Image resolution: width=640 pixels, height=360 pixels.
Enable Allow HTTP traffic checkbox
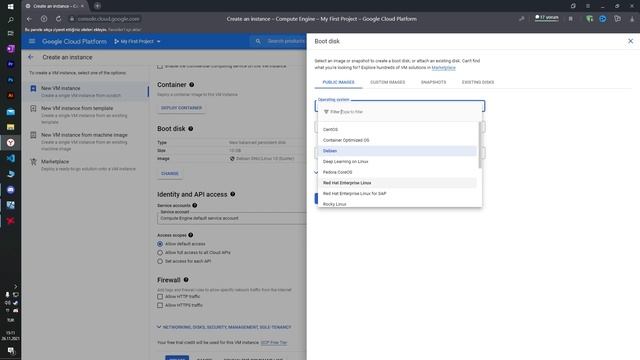pos(160,297)
